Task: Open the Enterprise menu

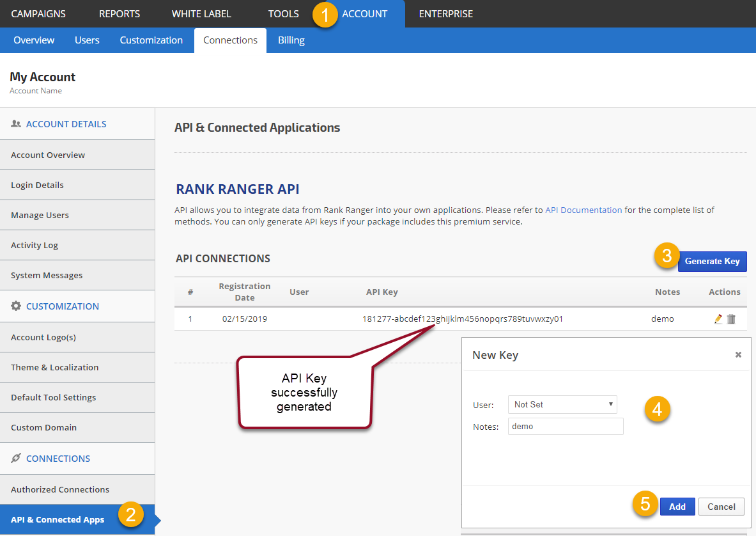Action: [x=446, y=13]
